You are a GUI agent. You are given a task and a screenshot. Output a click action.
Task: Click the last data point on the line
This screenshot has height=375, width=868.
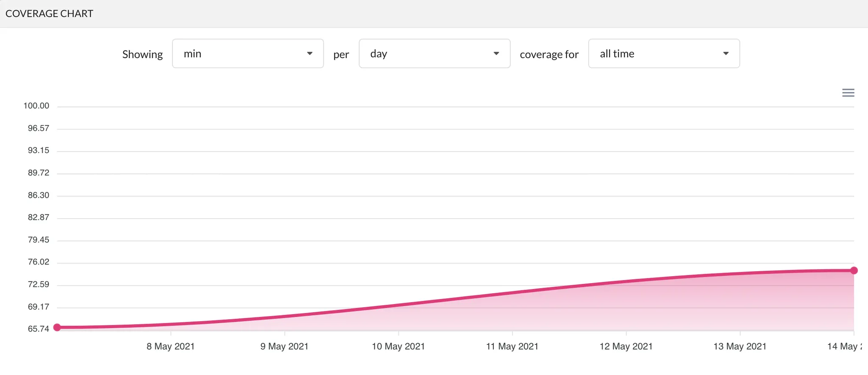(854, 270)
